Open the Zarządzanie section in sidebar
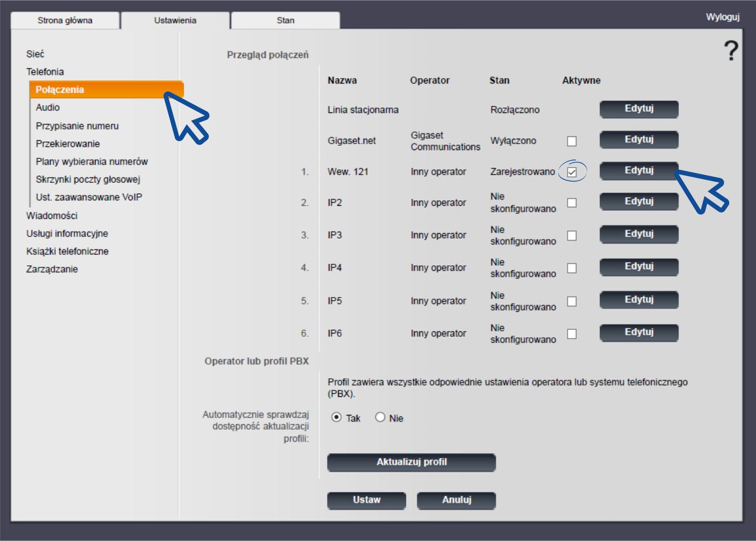756x541 pixels. (52, 269)
